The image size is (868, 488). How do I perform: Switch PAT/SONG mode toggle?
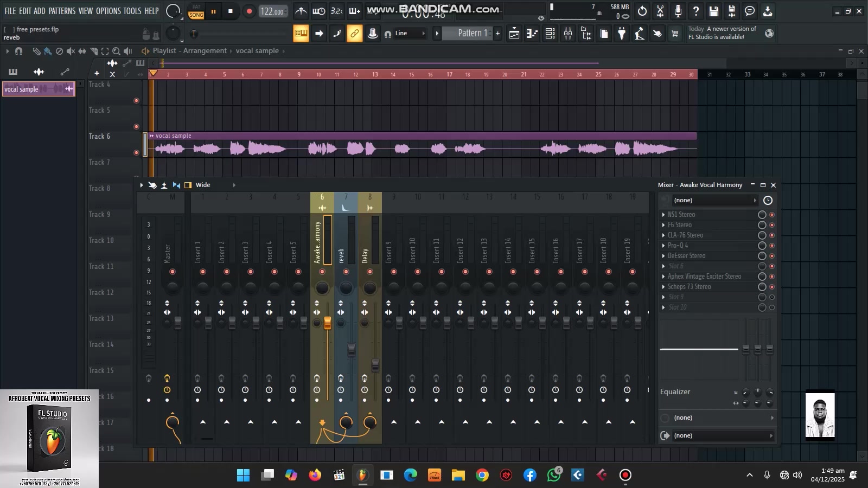click(196, 12)
